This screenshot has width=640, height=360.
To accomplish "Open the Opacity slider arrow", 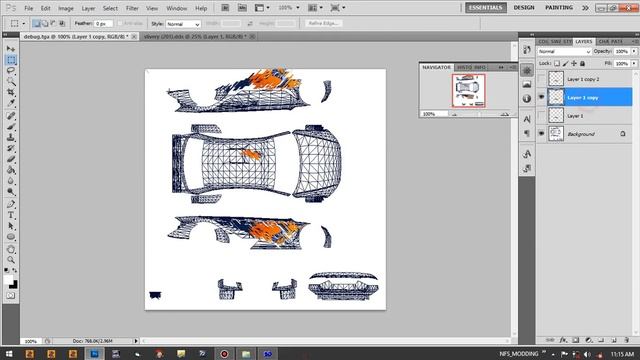I will [634, 51].
